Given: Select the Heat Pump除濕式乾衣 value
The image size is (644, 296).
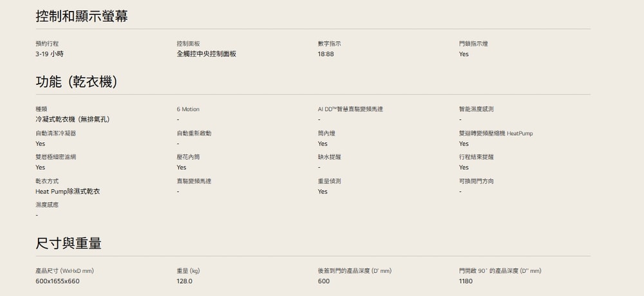Looking at the screenshot, I should [x=68, y=192].
